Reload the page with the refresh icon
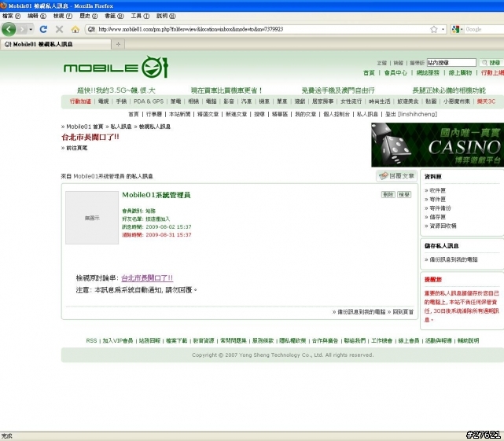 pyautogui.click(x=43, y=29)
